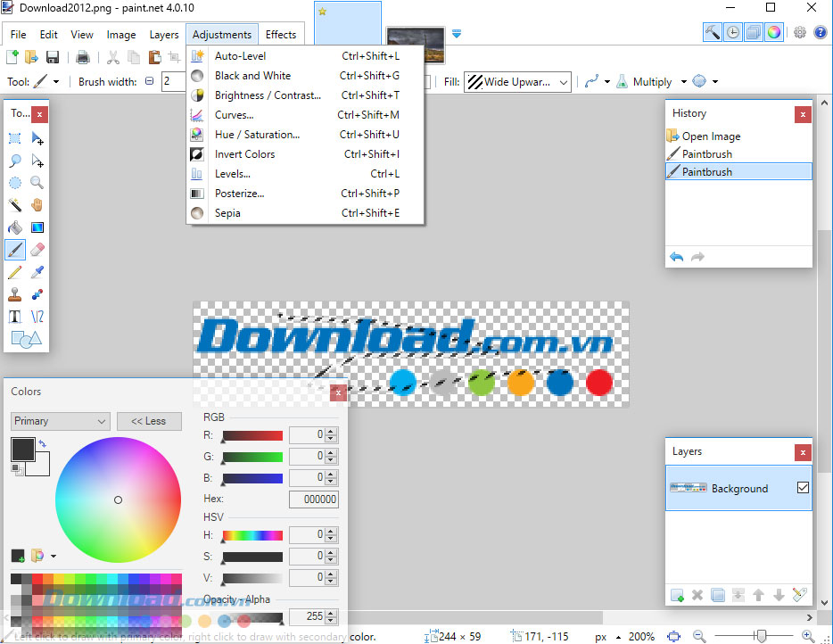The image size is (833, 644).
Task: Open the Multiply blend mode dropdown
Action: pos(684,82)
